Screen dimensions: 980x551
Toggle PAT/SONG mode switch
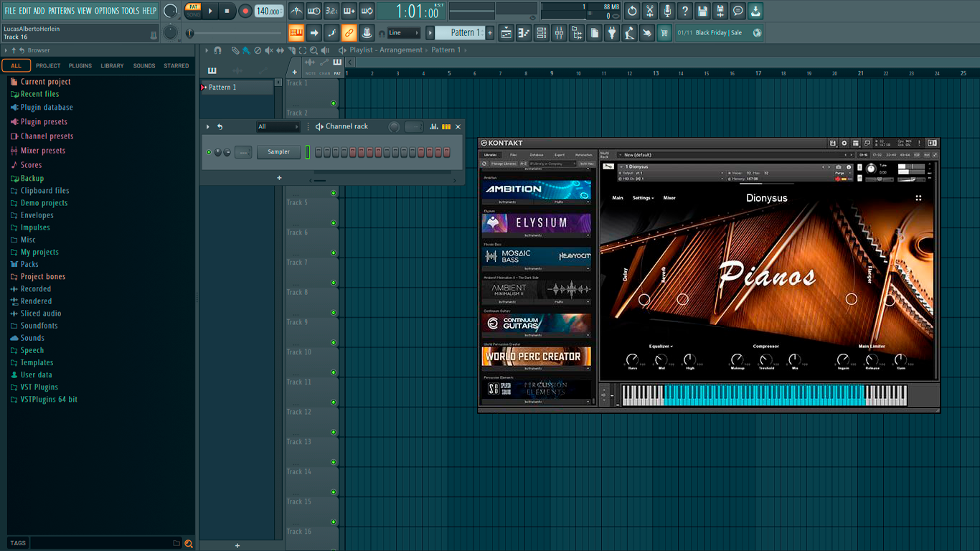pos(193,11)
